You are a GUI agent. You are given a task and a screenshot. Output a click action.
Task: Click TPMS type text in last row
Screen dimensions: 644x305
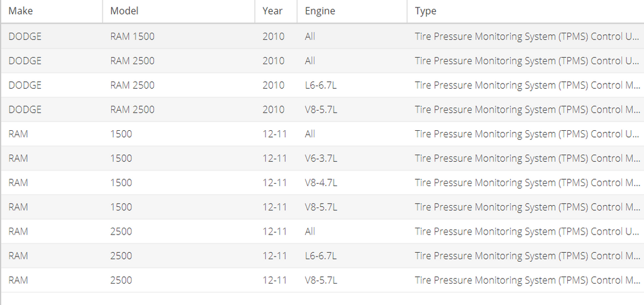click(527, 280)
